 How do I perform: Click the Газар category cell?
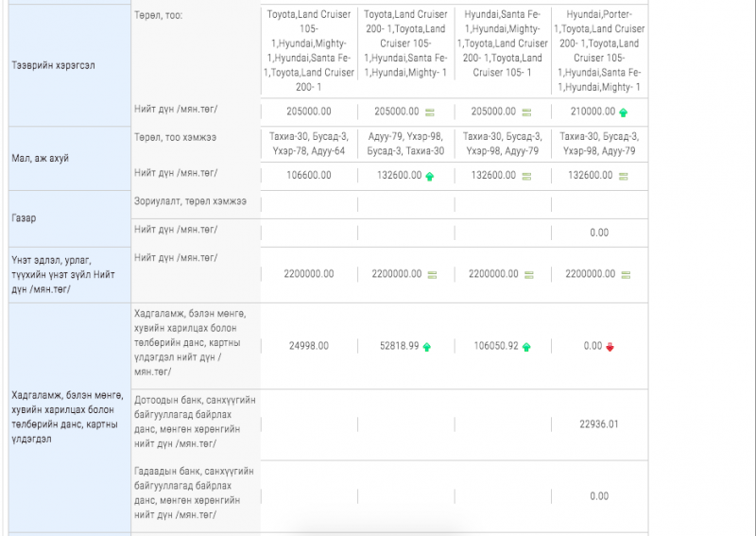pos(24,217)
